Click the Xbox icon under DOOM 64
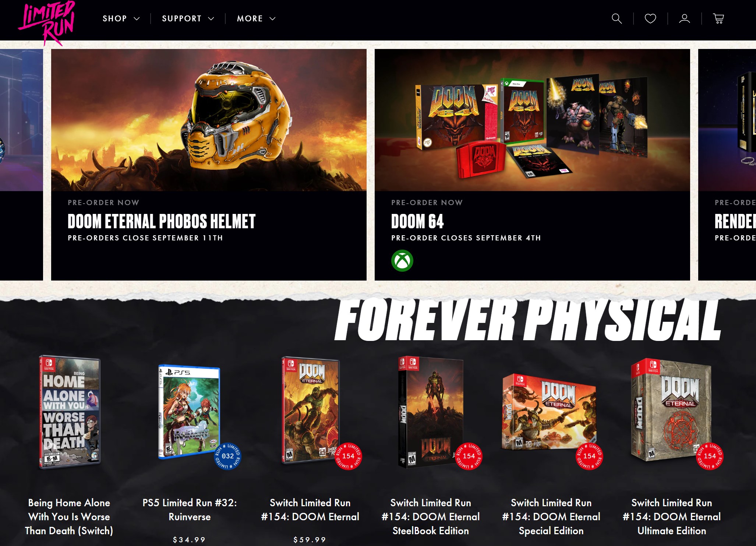This screenshot has width=756, height=546. coord(402,261)
